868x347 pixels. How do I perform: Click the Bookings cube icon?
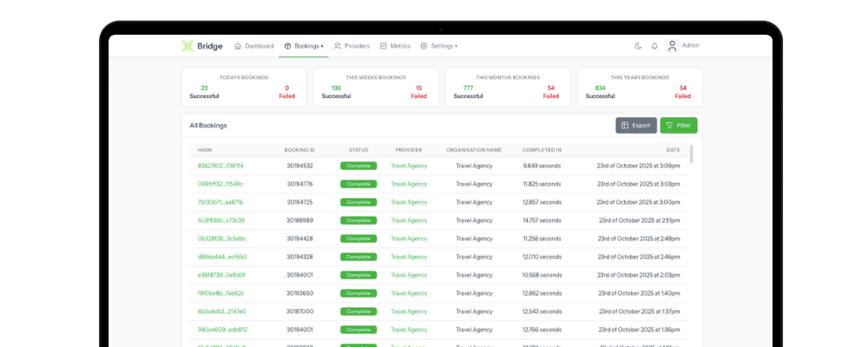[287, 46]
